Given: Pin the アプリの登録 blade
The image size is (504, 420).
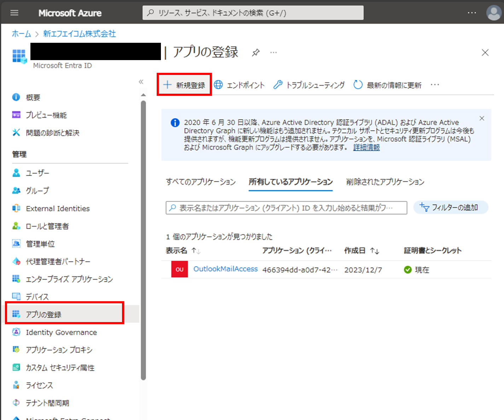Looking at the screenshot, I should [256, 53].
